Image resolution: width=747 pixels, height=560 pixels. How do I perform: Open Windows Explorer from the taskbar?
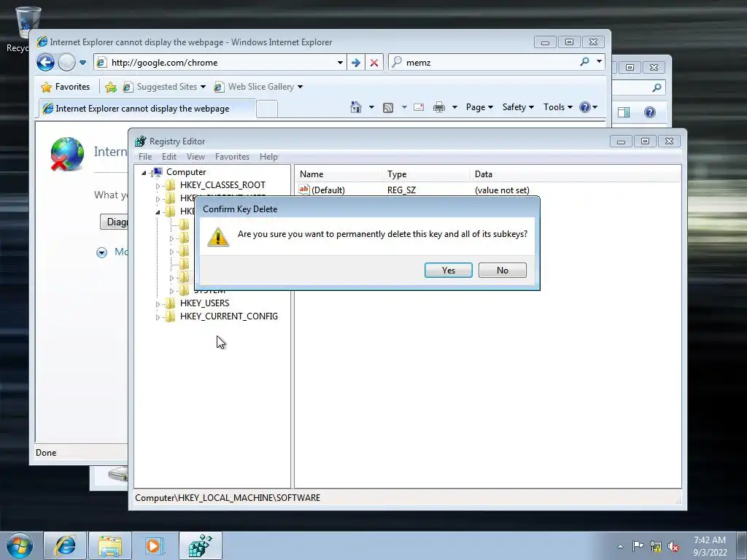110,545
